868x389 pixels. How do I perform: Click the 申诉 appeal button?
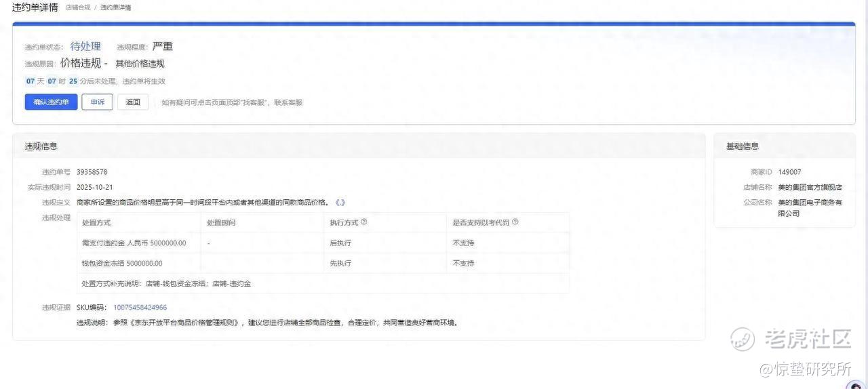pos(98,102)
